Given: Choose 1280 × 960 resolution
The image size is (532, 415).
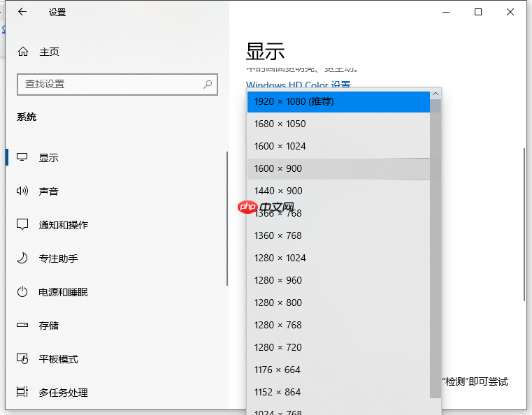Looking at the screenshot, I should pos(338,280).
